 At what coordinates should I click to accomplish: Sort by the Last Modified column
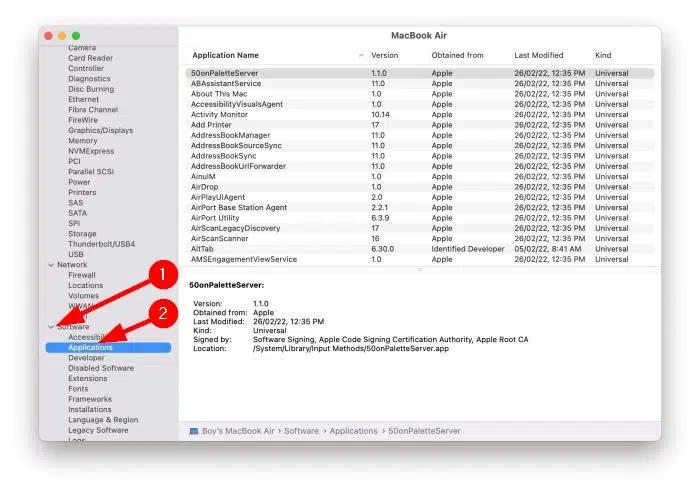click(x=538, y=55)
